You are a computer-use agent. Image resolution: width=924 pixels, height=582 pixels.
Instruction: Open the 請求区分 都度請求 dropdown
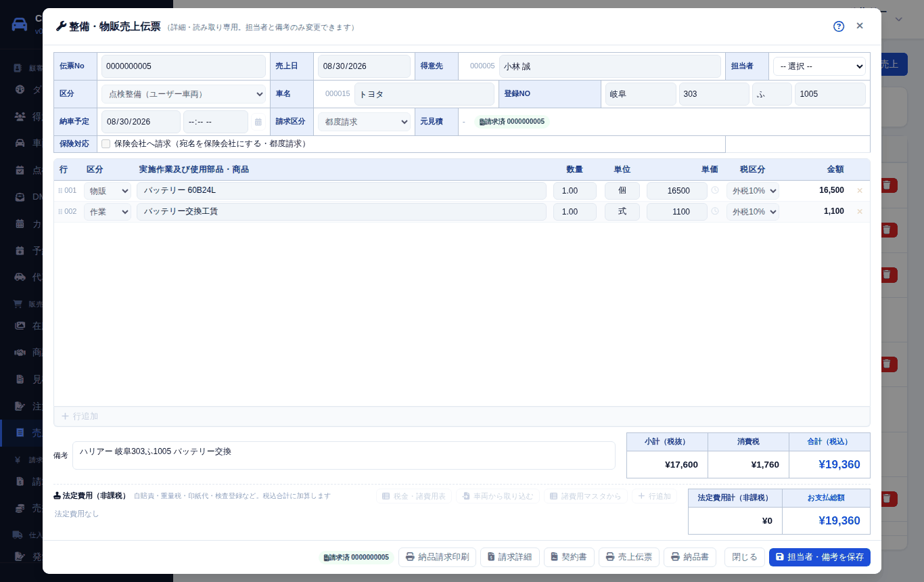click(364, 122)
